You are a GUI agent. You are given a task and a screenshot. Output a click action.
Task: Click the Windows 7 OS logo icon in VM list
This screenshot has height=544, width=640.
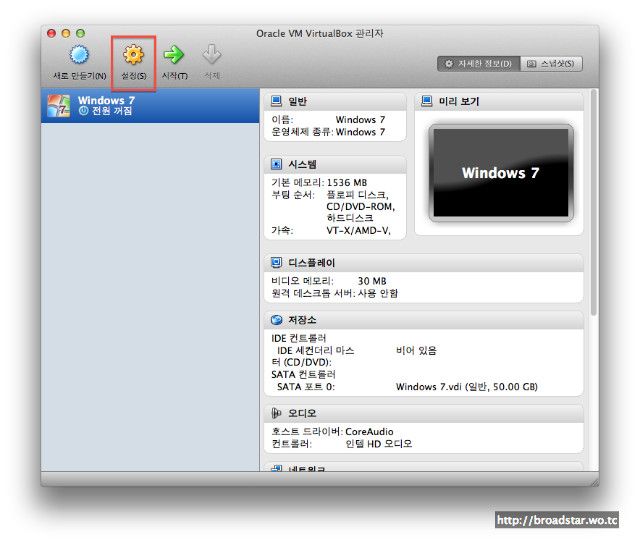tap(58, 106)
